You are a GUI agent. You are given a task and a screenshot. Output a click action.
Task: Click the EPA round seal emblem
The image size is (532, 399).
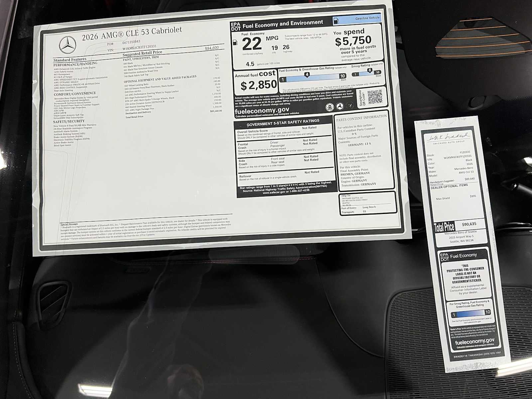point(329,107)
